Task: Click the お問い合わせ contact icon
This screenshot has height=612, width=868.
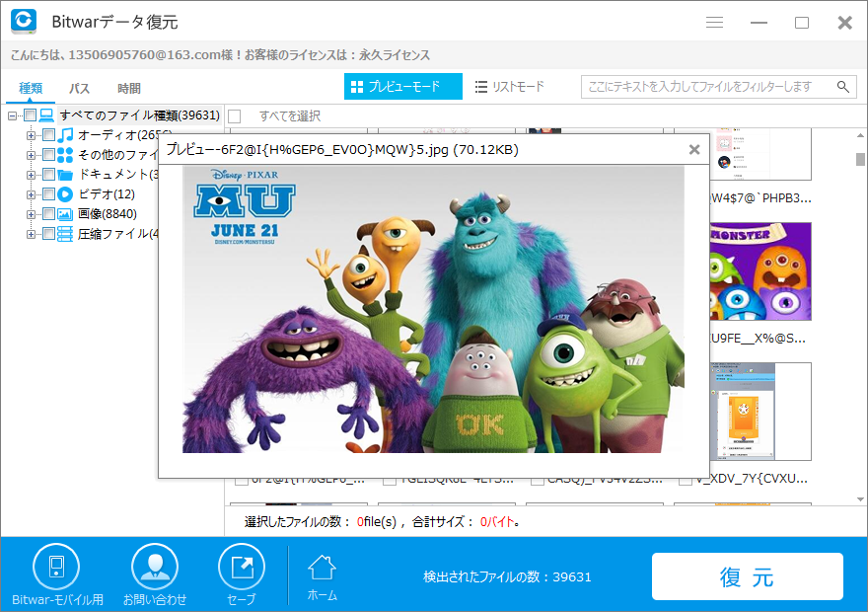Action: (155, 567)
